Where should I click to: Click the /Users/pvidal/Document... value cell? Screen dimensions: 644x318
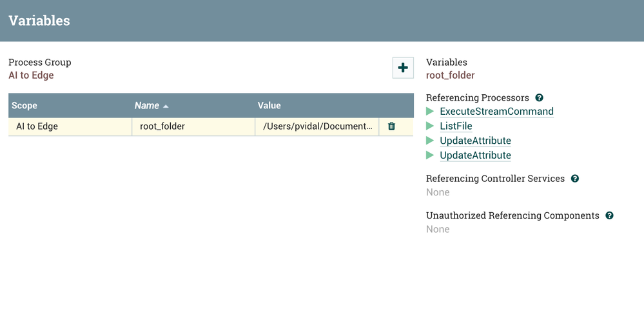point(317,126)
